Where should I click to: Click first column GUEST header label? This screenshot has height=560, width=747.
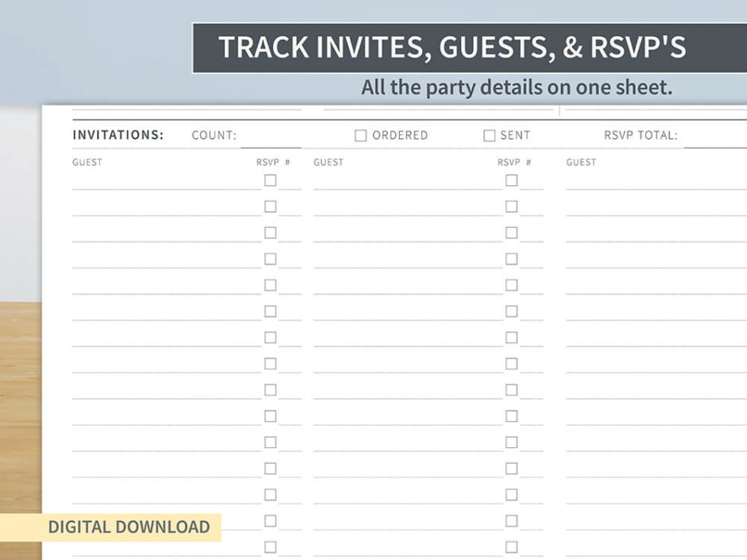tap(87, 162)
